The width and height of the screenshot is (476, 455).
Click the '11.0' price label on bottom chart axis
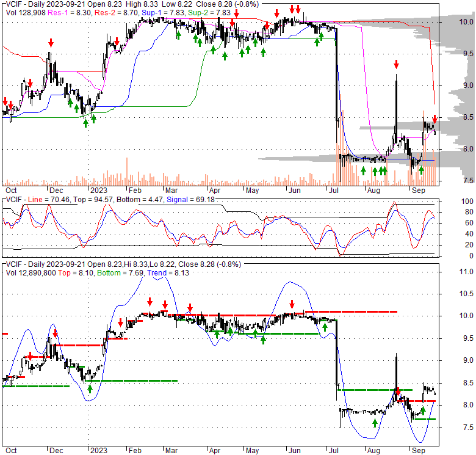[467, 272]
